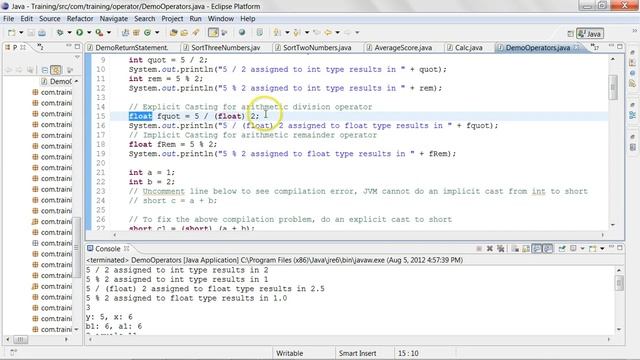
Task: Open the Display Selected Console dropdown arrow
Action: (582, 249)
